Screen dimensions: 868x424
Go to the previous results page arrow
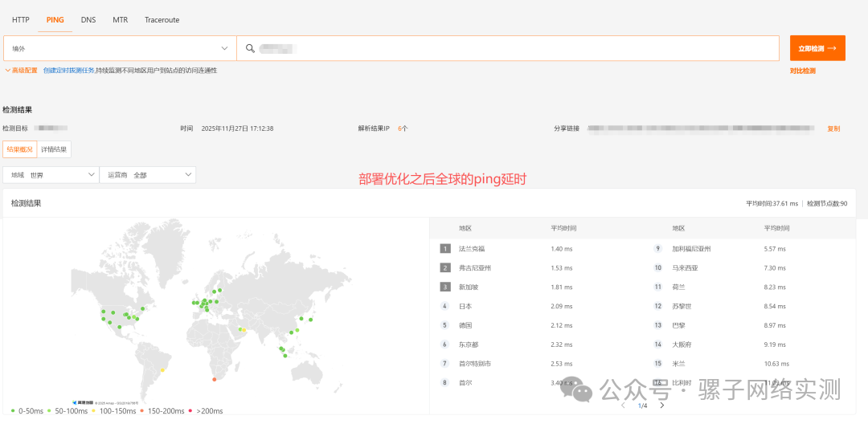[x=624, y=406]
